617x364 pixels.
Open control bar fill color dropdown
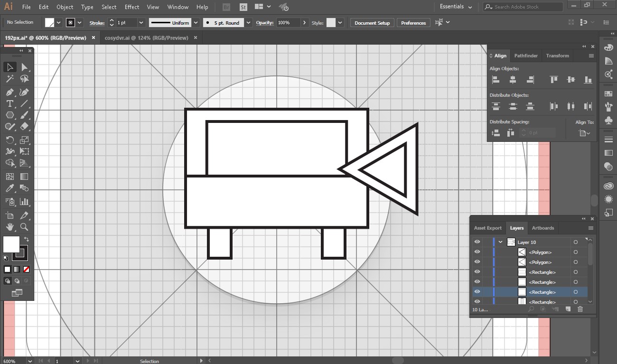[x=59, y=23]
